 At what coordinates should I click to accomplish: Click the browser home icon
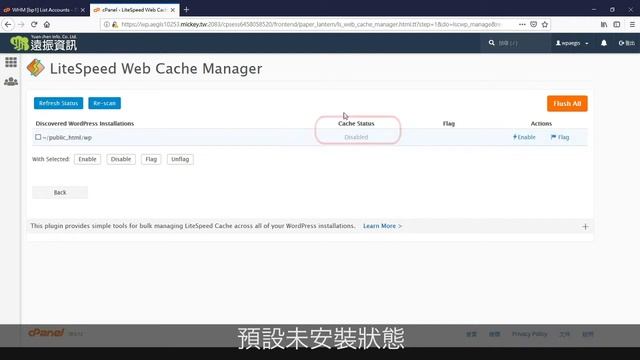tap(47, 24)
